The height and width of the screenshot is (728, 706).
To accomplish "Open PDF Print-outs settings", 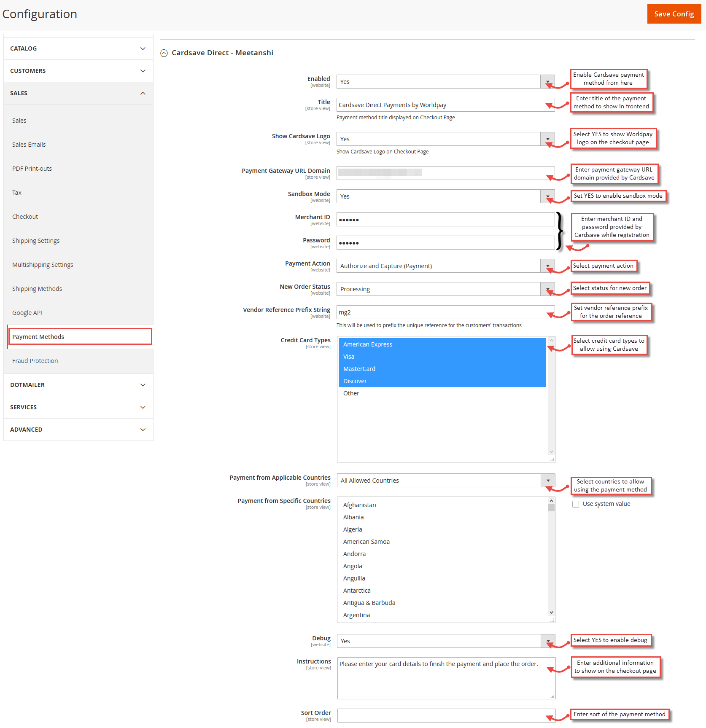I will pos(32,169).
